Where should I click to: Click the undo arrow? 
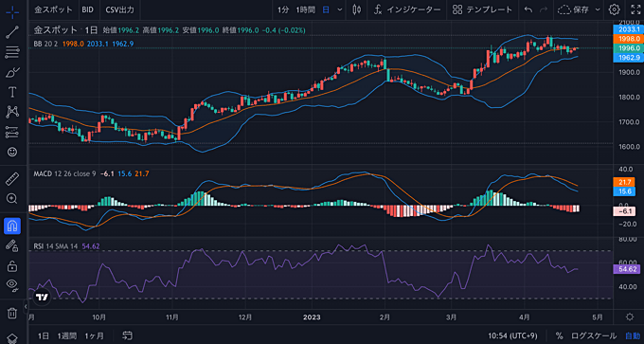pos(529,9)
